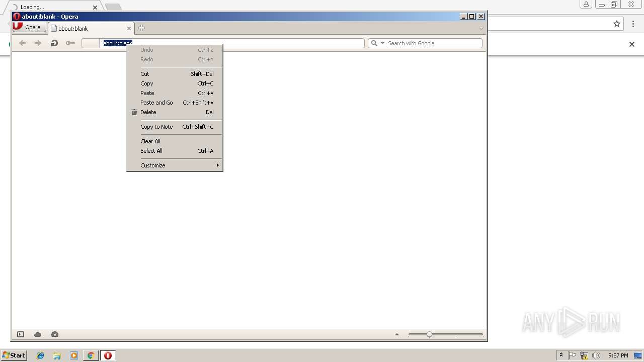Click the 9:57 PM taskbar clock
The height and width of the screenshot is (362, 644).
pos(618,355)
